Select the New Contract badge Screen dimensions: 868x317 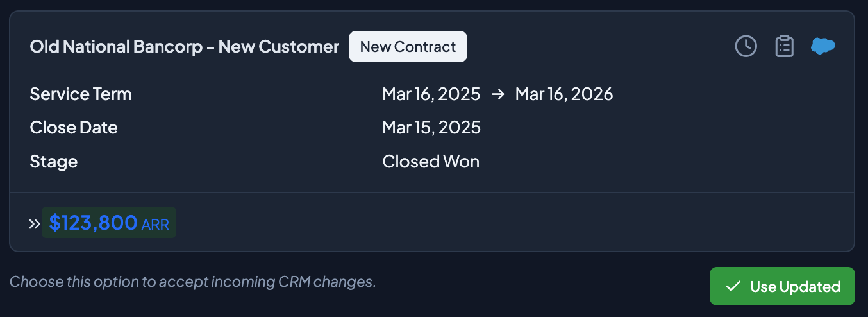pyautogui.click(x=408, y=47)
